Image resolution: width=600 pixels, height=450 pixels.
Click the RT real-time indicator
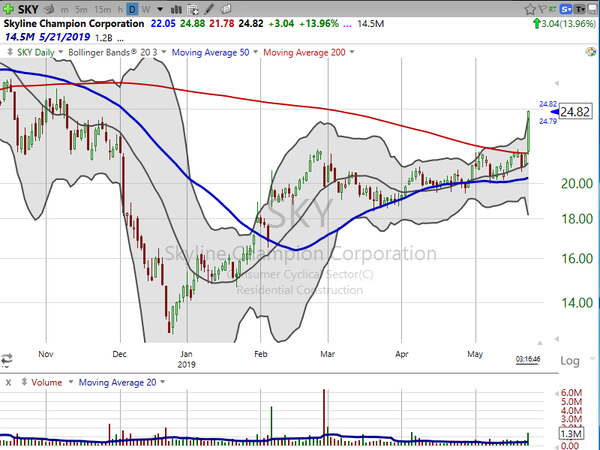(553, 9)
